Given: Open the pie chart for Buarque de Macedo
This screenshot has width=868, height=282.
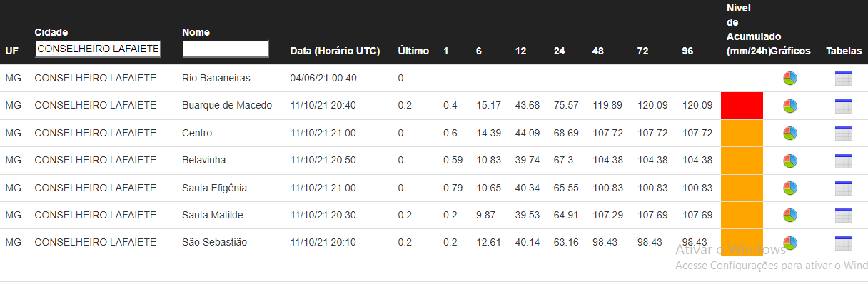Looking at the screenshot, I should (x=790, y=106).
